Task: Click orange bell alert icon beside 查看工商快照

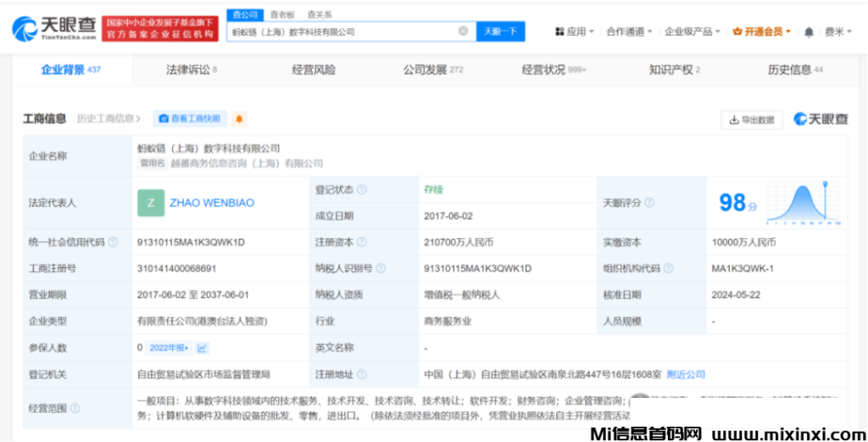Action: click(239, 119)
